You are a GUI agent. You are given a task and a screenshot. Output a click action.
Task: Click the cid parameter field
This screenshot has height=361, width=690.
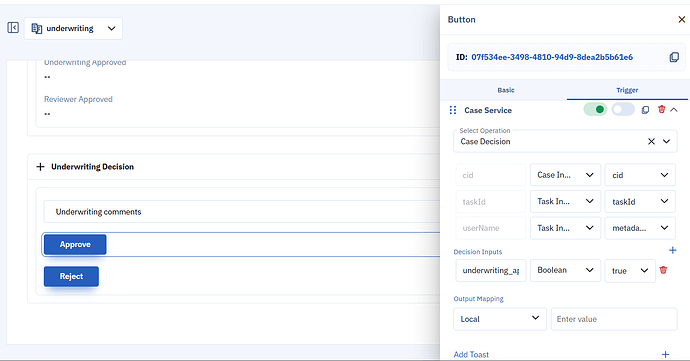(490, 175)
